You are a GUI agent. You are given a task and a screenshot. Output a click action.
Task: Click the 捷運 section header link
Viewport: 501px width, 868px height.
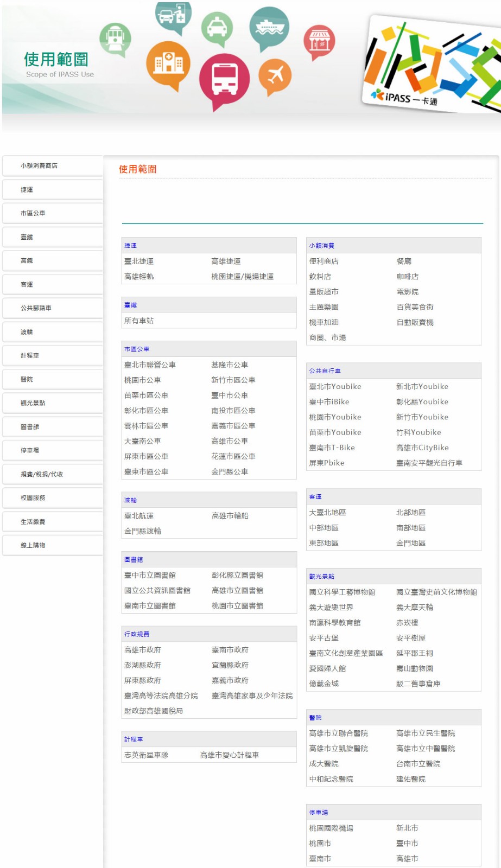pos(130,246)
